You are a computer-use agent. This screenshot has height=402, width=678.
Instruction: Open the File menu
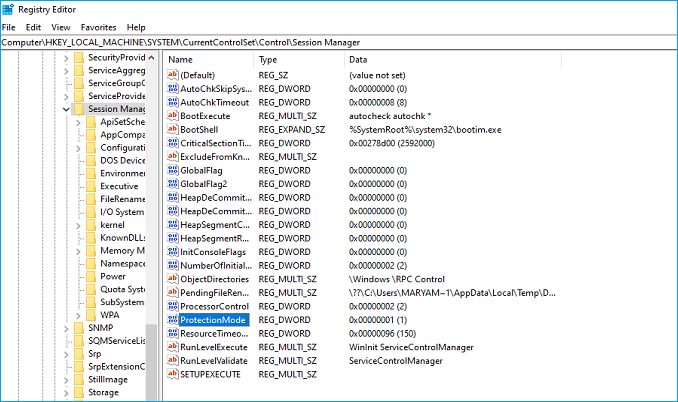pyautogui.click(x=9, y=27)
